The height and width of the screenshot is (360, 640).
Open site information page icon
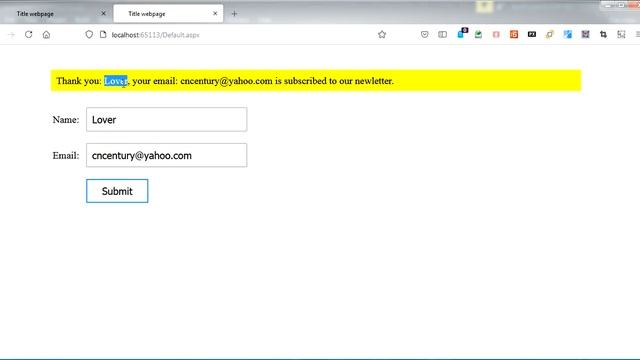pos(103,35)
